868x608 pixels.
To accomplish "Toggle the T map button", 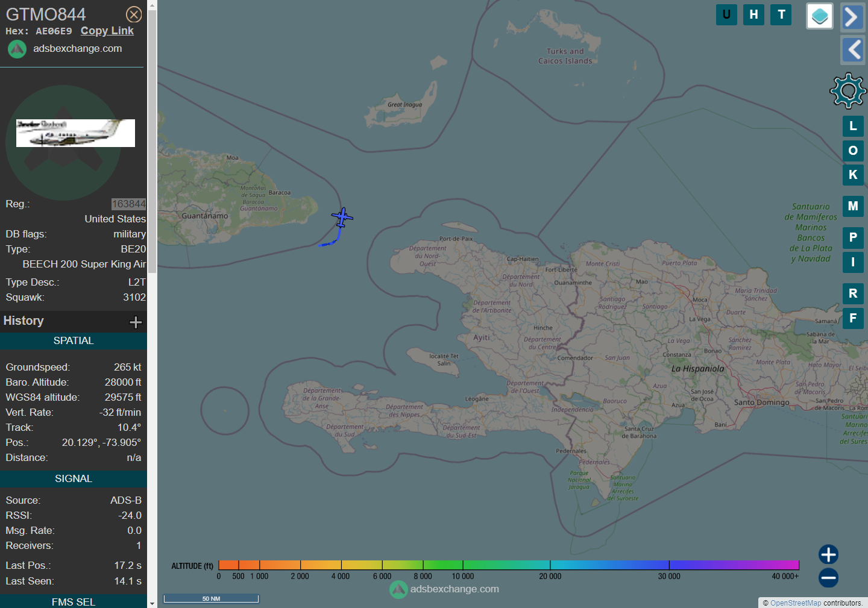I will tap(781, 14).
